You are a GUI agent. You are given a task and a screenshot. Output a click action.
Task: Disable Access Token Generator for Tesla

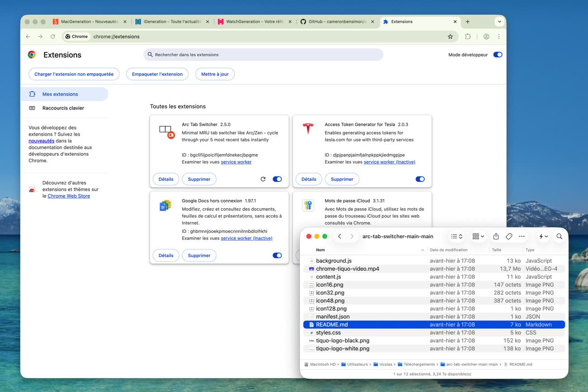pos(420,179)
